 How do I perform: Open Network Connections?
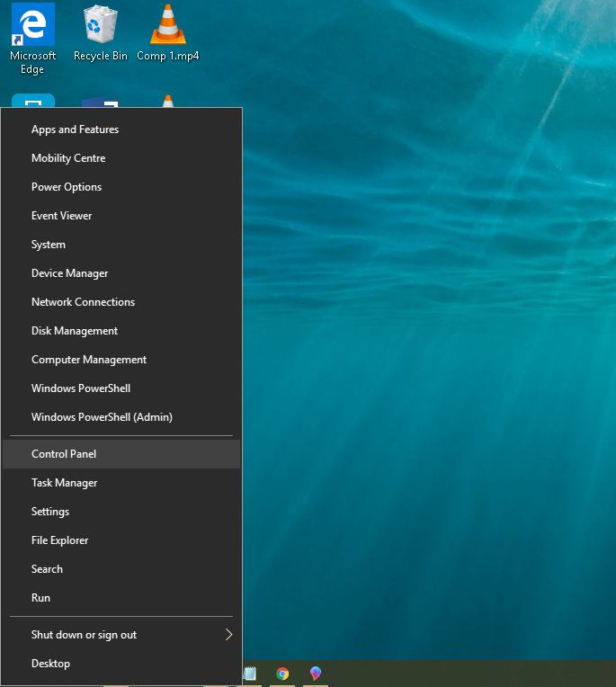tap(121, 302)
